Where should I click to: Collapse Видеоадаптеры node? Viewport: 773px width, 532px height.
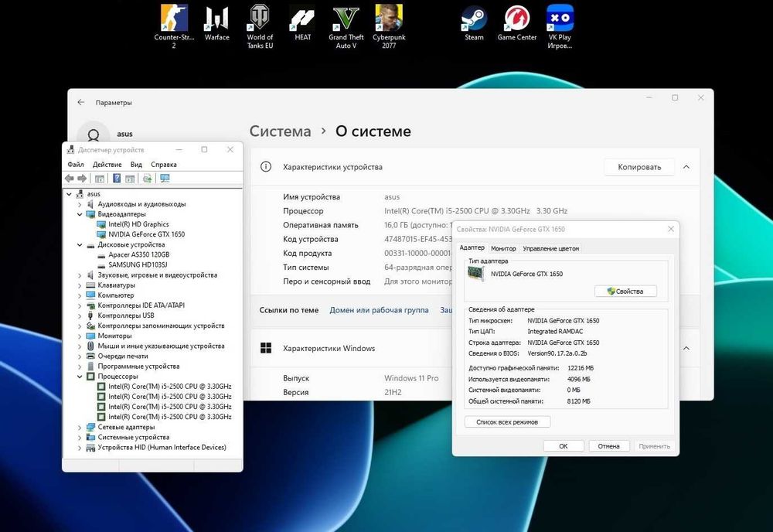pyautogui.click(x=80, y=214)
